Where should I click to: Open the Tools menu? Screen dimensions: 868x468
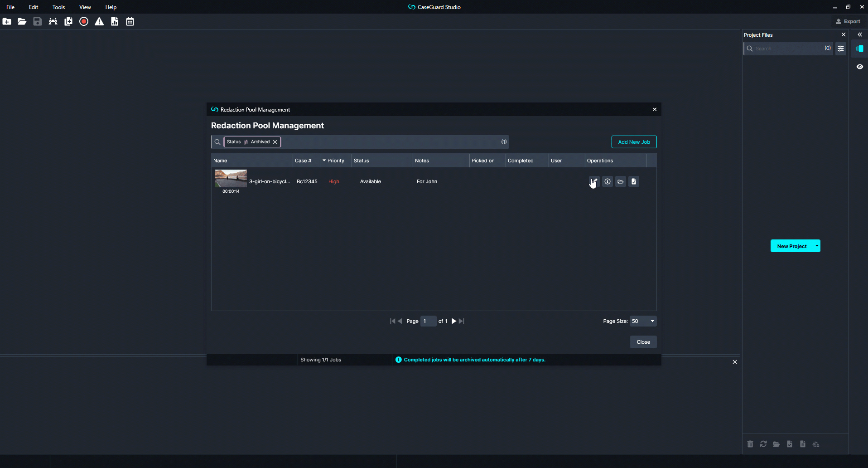[x=58, y=7]
